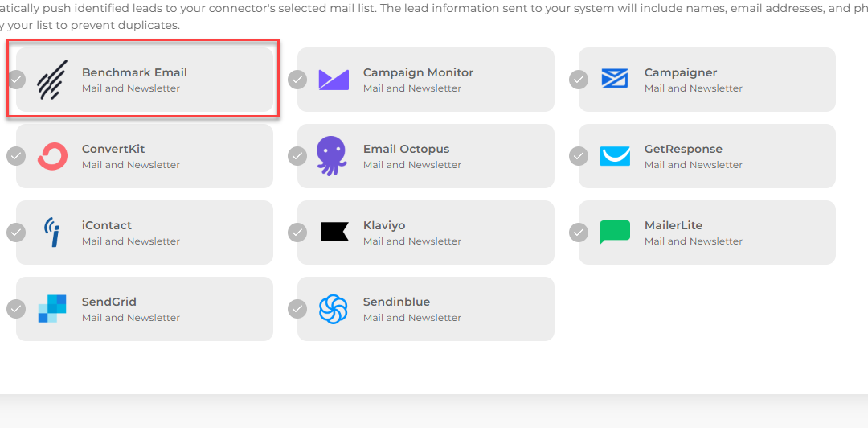This screenshot has width=868, height=428.
Task: Click the Sendinblue swirl logo icon
Action: pyautogui.click(x=334, y=309)
